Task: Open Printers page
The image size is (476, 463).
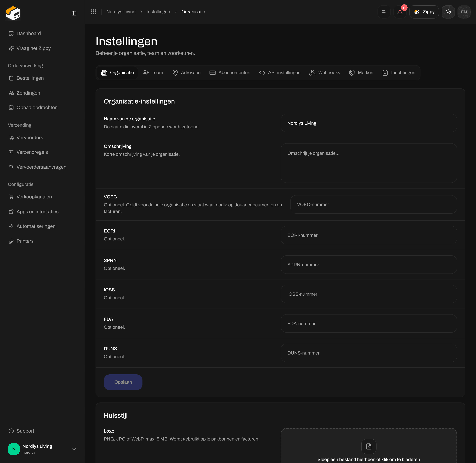Action: coord(42,241)
